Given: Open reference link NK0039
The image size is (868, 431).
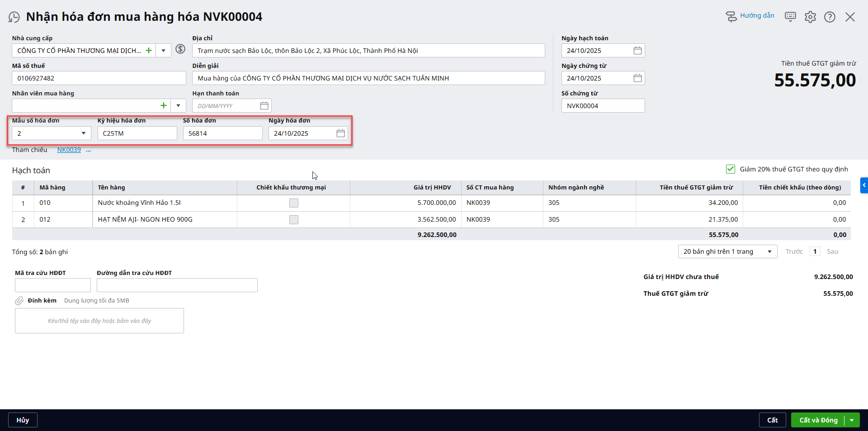Looking at the screenshot, I should point(69,150).
